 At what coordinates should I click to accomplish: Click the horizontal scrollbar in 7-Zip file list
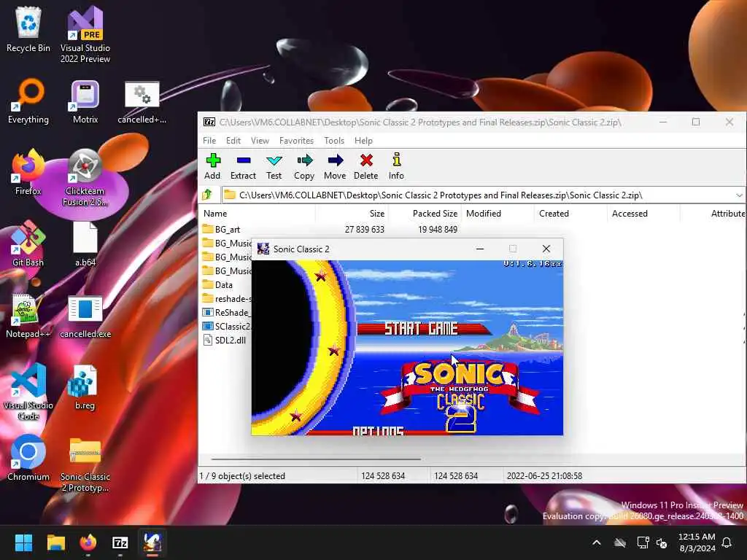[316, 459]
